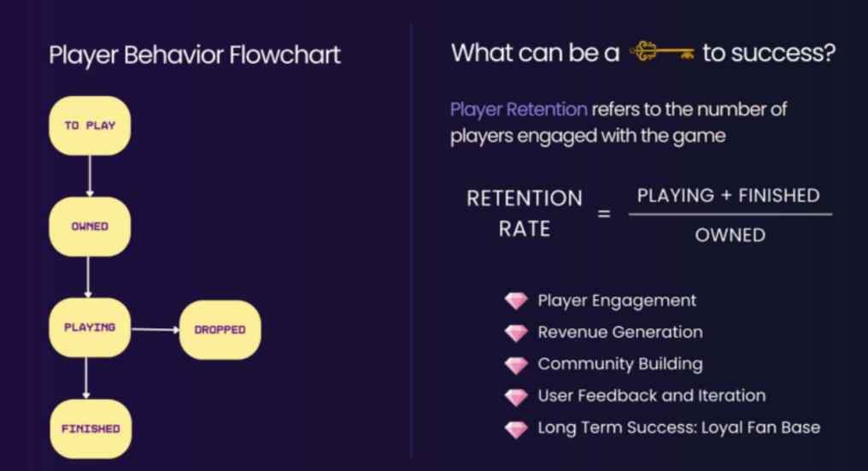868x471 pixels.
Task: Select the FINISHED flowchart node
Action: (x=90, y=428)
